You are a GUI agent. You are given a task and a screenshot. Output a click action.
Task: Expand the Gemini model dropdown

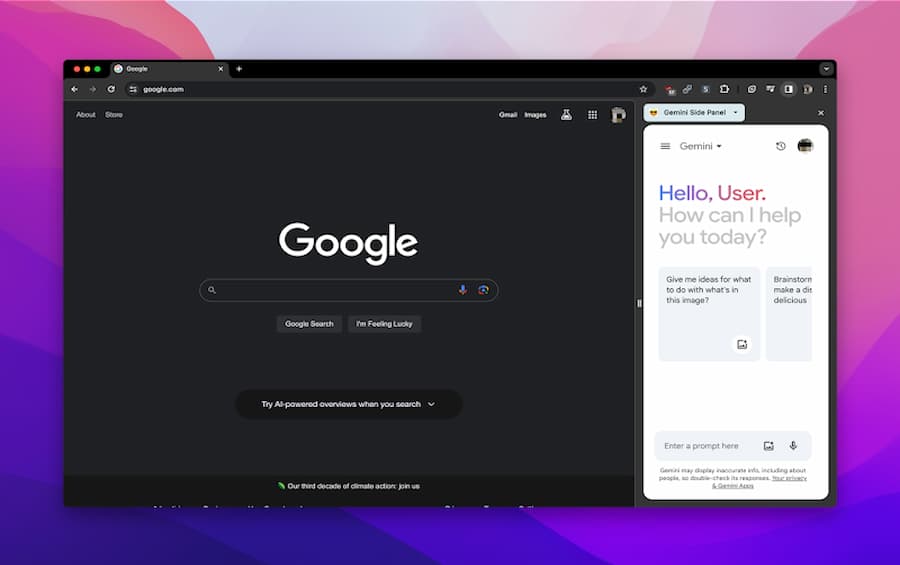(x=700, y=146)
